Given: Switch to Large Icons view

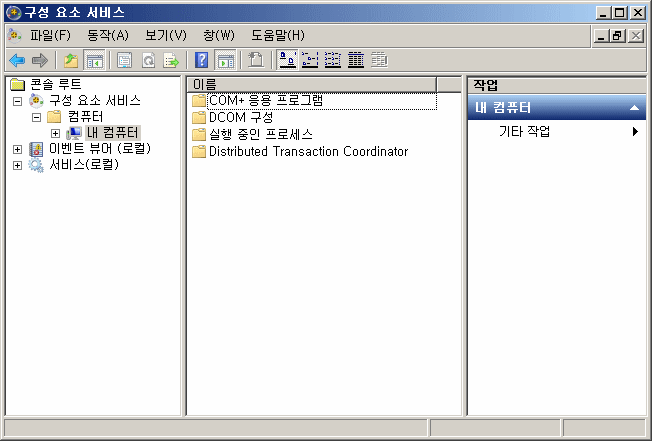Looking at the screenshot, I should coord(287,61).
